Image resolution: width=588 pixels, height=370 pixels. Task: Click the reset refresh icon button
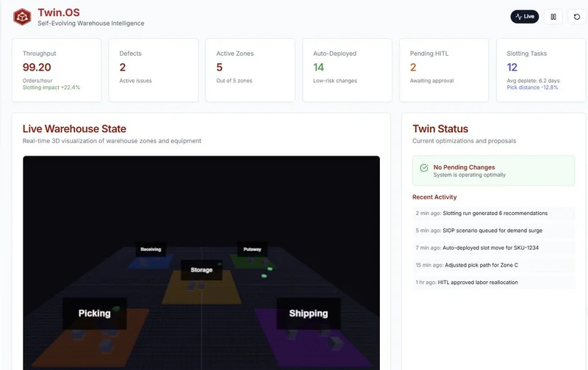pos(577,17)
